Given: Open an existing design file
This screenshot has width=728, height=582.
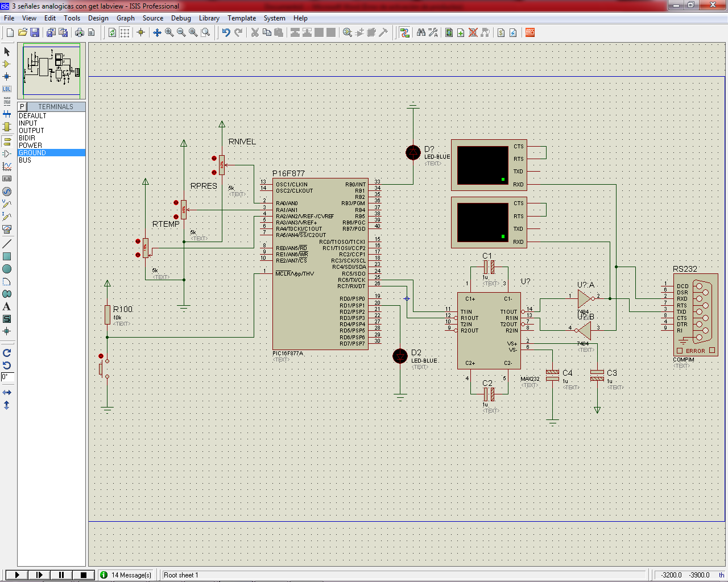Looking at the screenshot, I should (x=22, y=32).
